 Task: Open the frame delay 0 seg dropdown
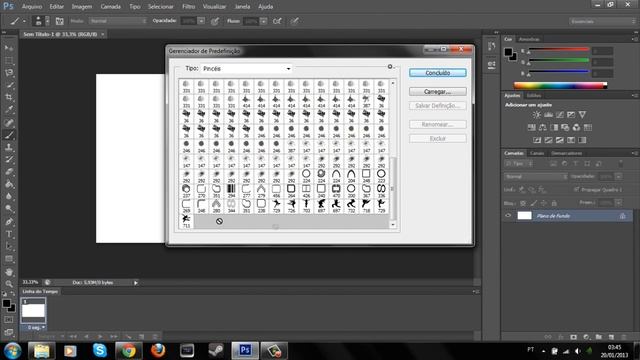click(x=36, y=327)
